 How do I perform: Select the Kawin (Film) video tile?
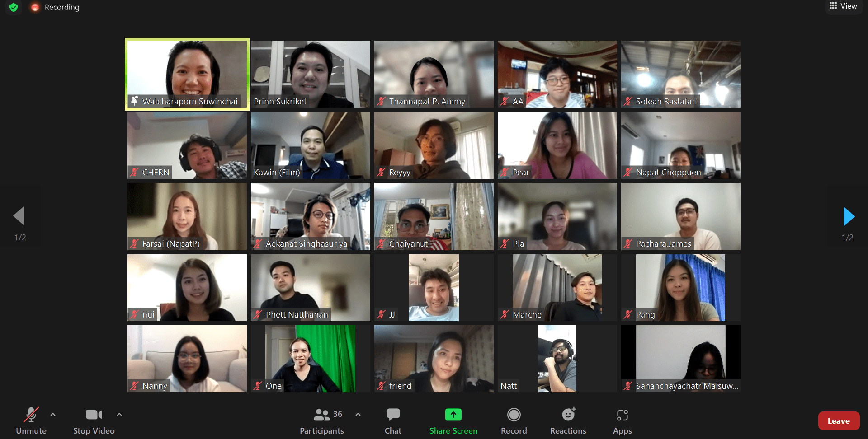tap(310, 145)
